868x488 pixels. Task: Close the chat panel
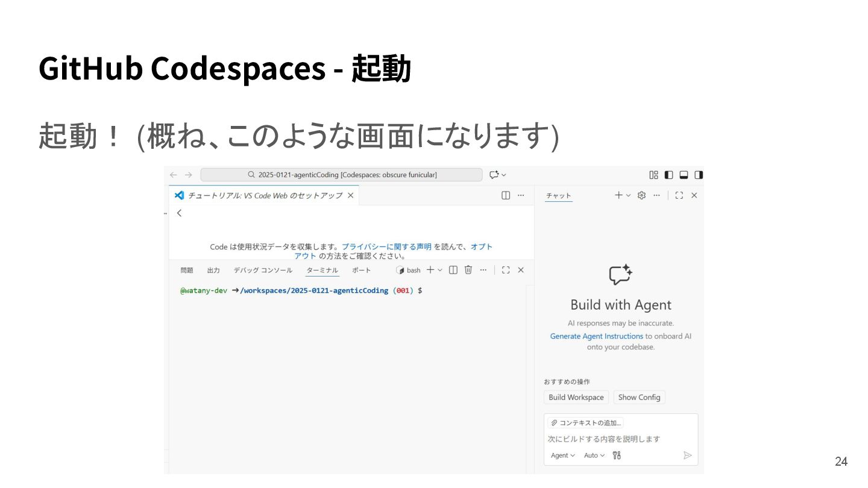[x=694, y=195]
